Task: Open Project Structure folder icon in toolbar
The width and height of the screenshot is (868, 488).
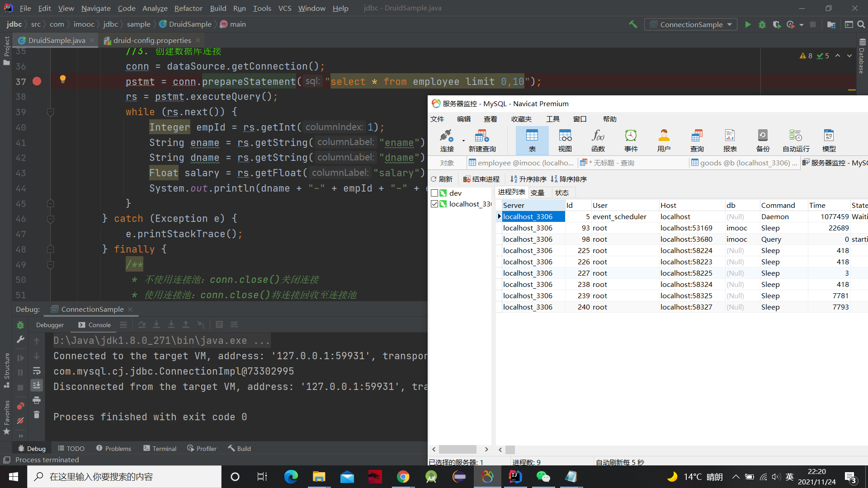Action: pyautogui.click(x=831, y=24)
